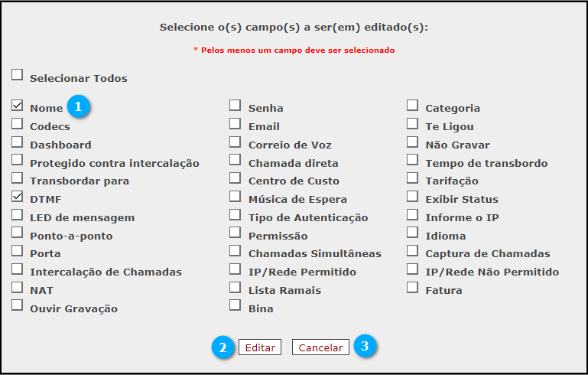Check the Correio de Voz option
Image resolution: width=588 pixels, height=375 pixels.
pos(236,142)
